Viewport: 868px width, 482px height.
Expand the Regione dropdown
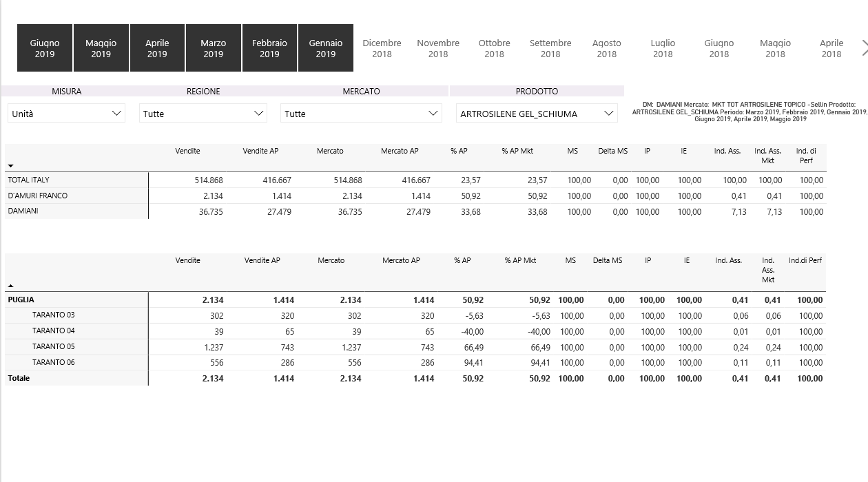(x=203, y=114)
